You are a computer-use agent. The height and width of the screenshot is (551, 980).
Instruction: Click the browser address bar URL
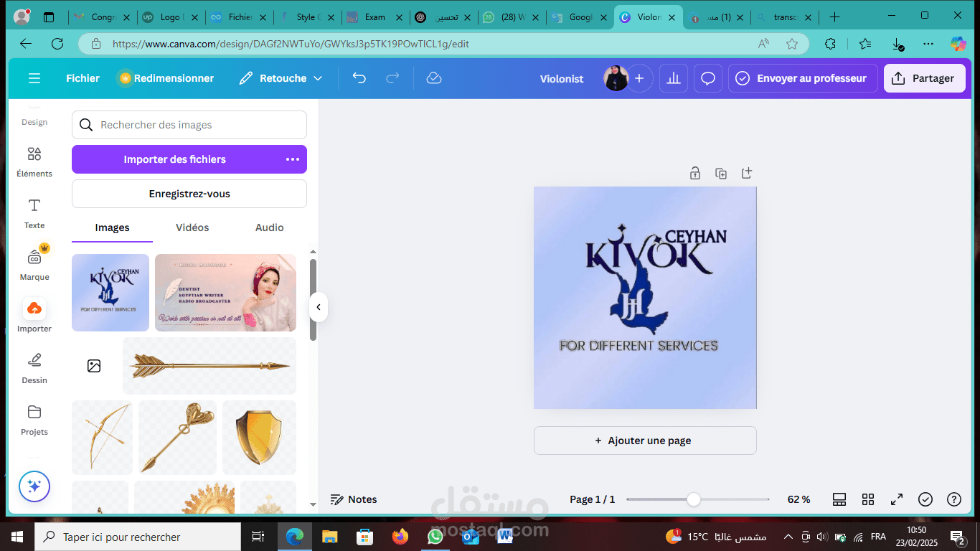[x=291, y=44]
